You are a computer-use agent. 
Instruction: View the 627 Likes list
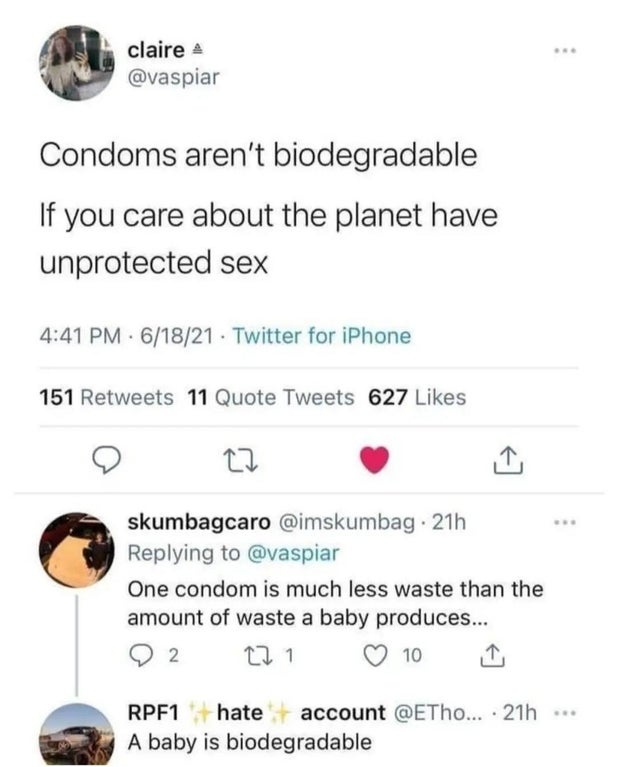418,398
